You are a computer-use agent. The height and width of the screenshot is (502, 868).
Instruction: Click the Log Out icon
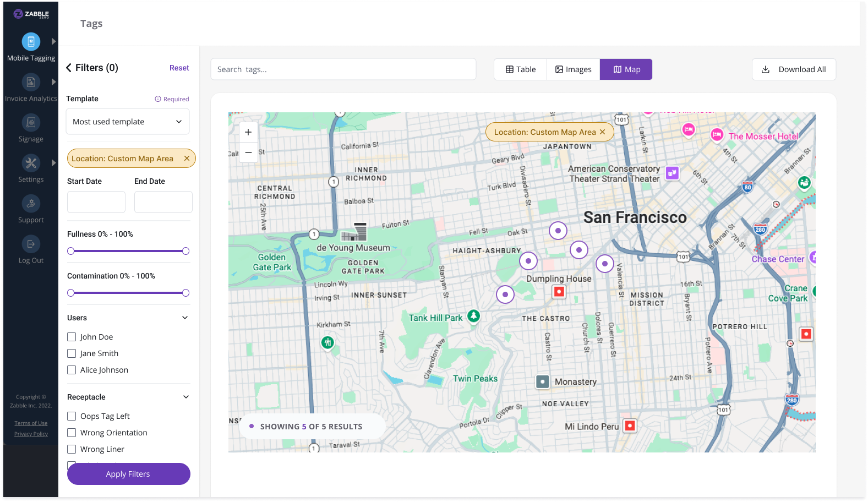(31, 244)
